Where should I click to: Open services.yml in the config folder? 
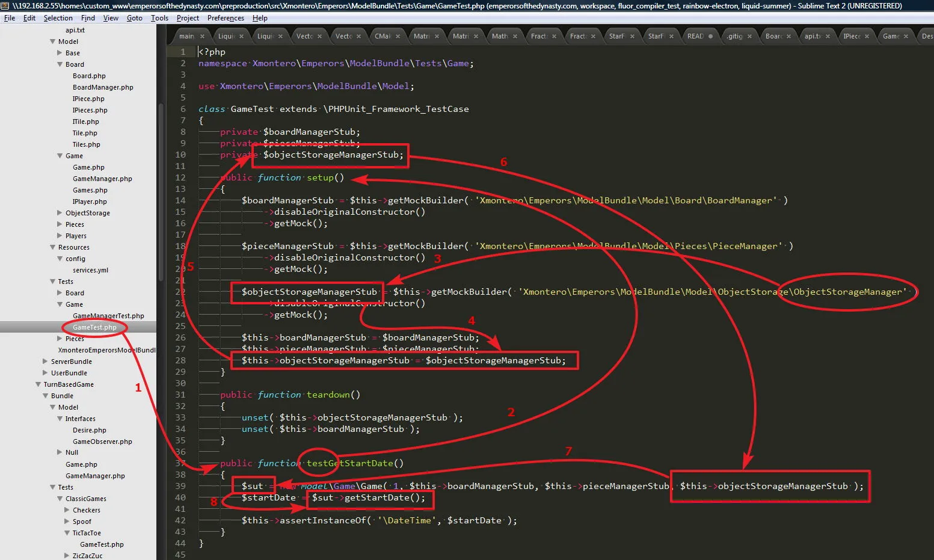tap(90, 270)
